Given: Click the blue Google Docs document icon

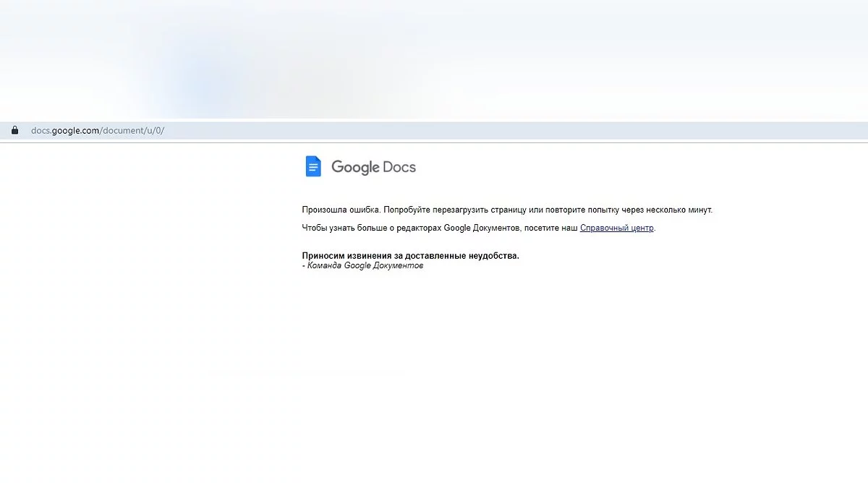Looking at the screenshot, I should (312, 166).
